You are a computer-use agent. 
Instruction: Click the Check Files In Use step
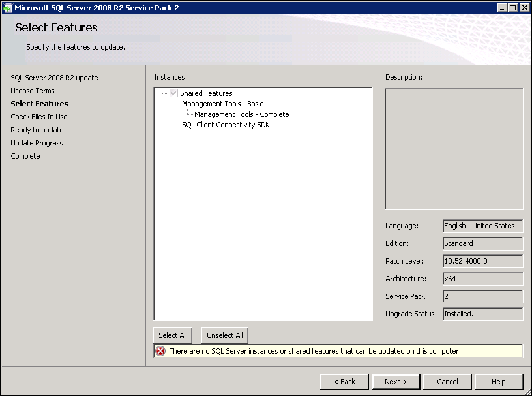[39, 117]
